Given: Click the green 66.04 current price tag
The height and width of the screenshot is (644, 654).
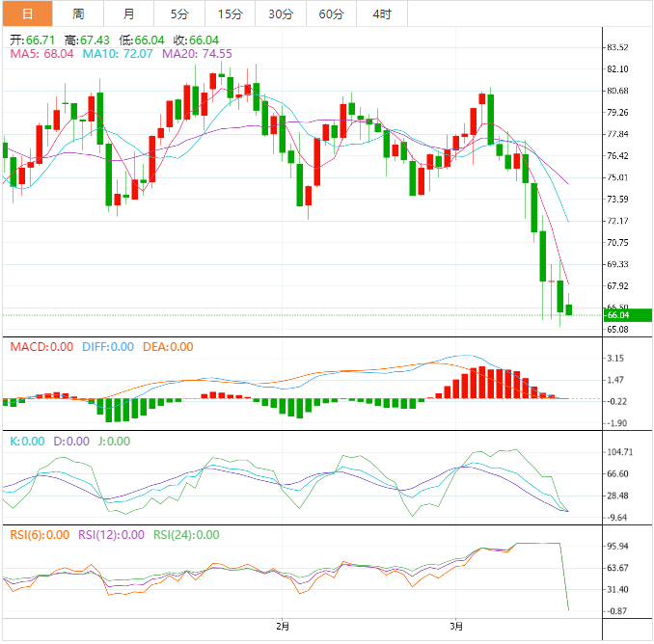Looking at the screenshot, I should [626, 314].
